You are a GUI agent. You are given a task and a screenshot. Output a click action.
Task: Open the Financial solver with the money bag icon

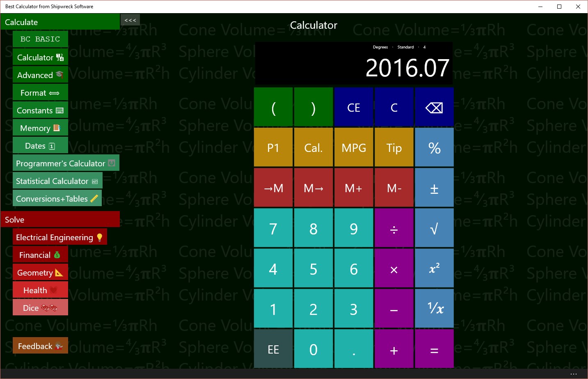[40, 255]
